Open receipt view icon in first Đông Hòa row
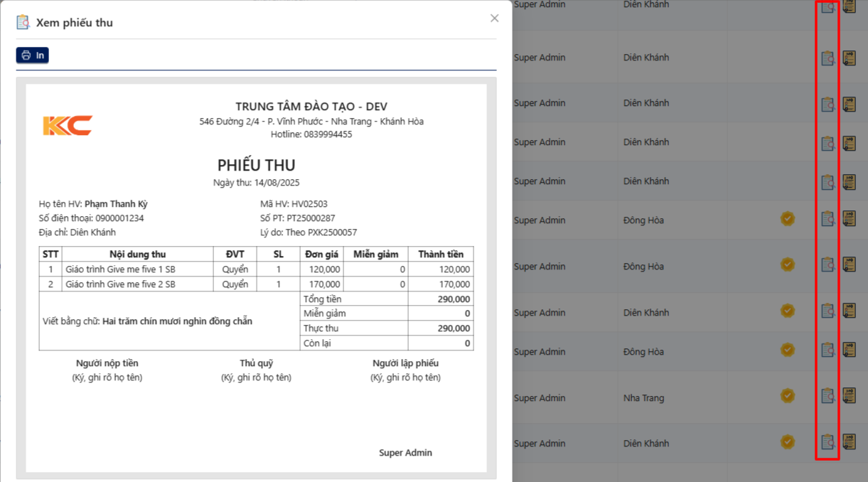Screen dimensions: 868x482 [827, 219]
